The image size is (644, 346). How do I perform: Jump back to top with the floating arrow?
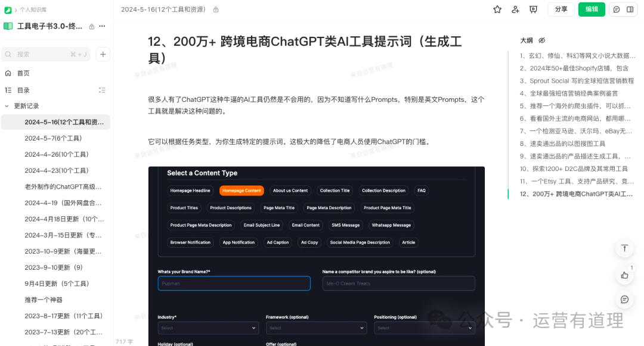pyautogui.click(x=624, y=248)
